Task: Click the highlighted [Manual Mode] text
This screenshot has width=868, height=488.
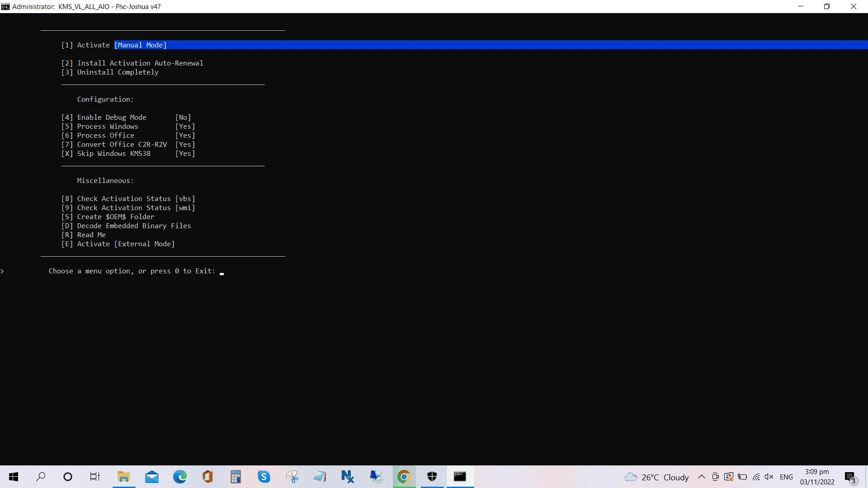Action: [141, 45]
